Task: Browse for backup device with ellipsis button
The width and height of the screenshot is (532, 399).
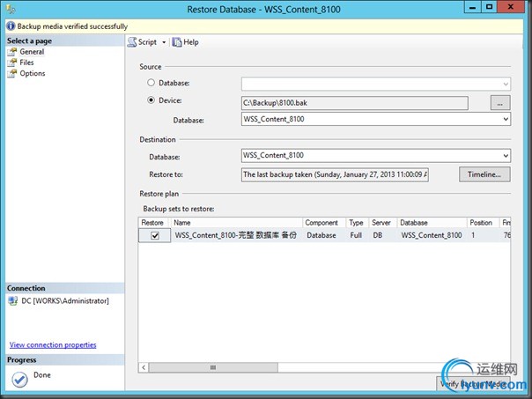Action: (500, 103)
